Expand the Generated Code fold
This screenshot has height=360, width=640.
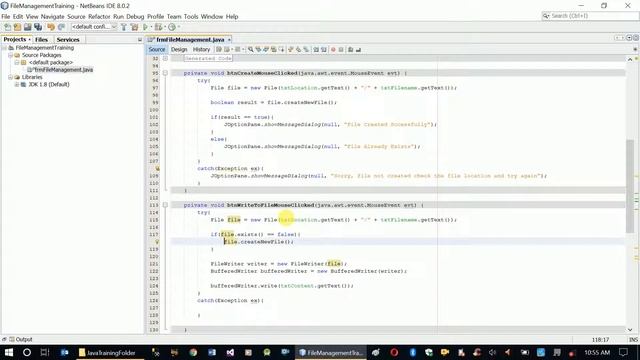click(x=165, y=58)
